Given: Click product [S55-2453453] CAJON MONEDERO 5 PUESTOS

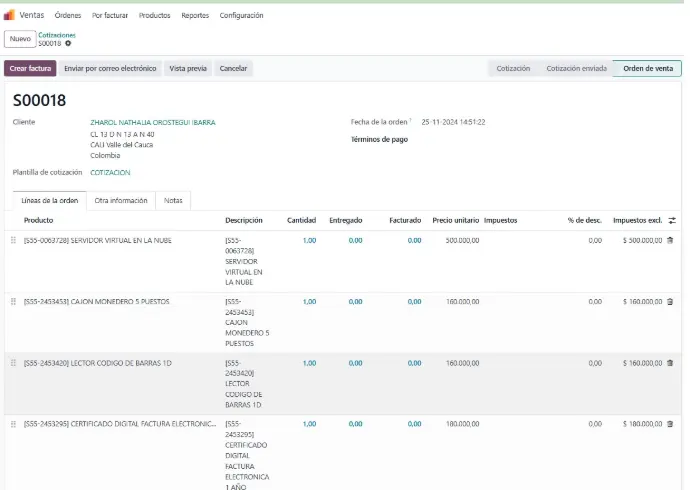Looking at the screenshot, I should click(x=96, y=302).
